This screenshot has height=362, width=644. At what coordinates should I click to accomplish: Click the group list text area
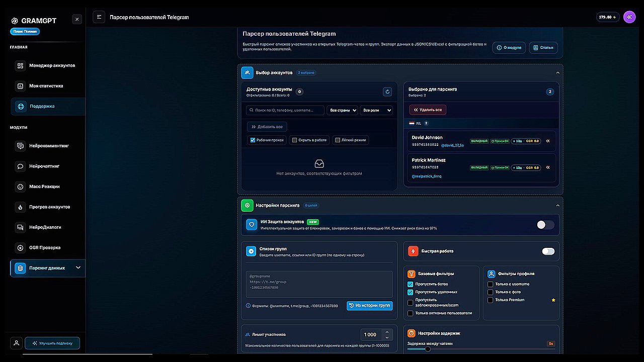coord(319,284)
